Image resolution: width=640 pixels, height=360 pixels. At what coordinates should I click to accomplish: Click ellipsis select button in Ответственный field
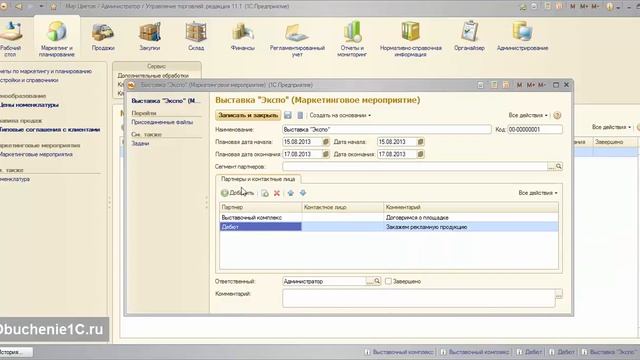(x=369, y=281)
